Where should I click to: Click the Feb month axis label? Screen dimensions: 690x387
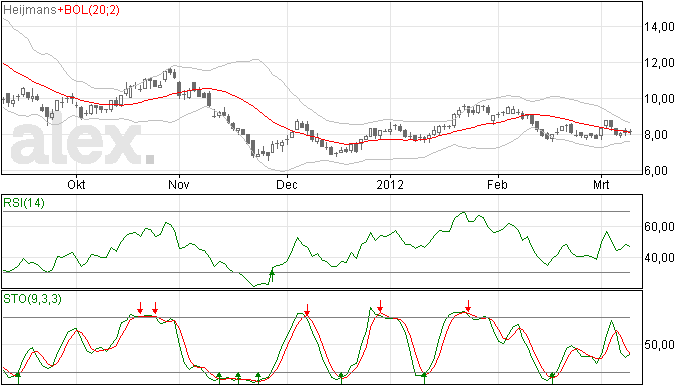497,184
